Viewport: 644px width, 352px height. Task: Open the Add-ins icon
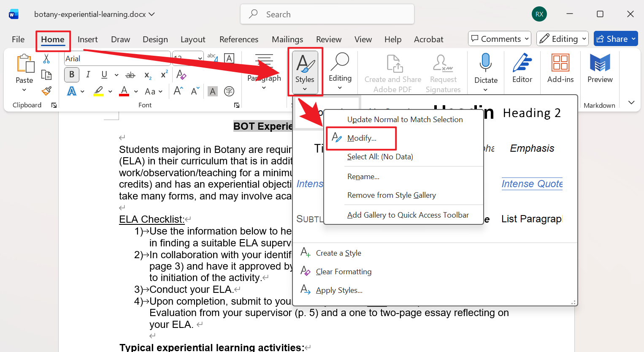tap(560, 68)
